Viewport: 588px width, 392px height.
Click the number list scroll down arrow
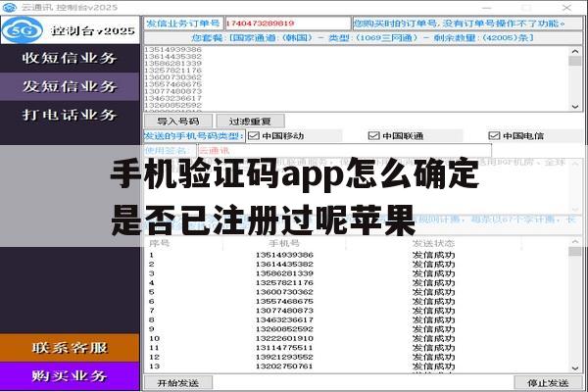pyautogui.click(x=575, y=107)
